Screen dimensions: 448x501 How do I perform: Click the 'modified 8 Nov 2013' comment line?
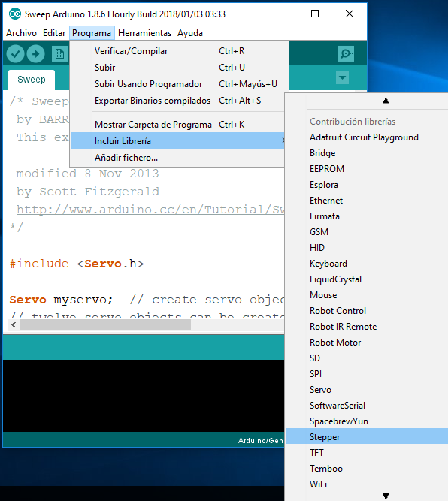tap(88, 174)
